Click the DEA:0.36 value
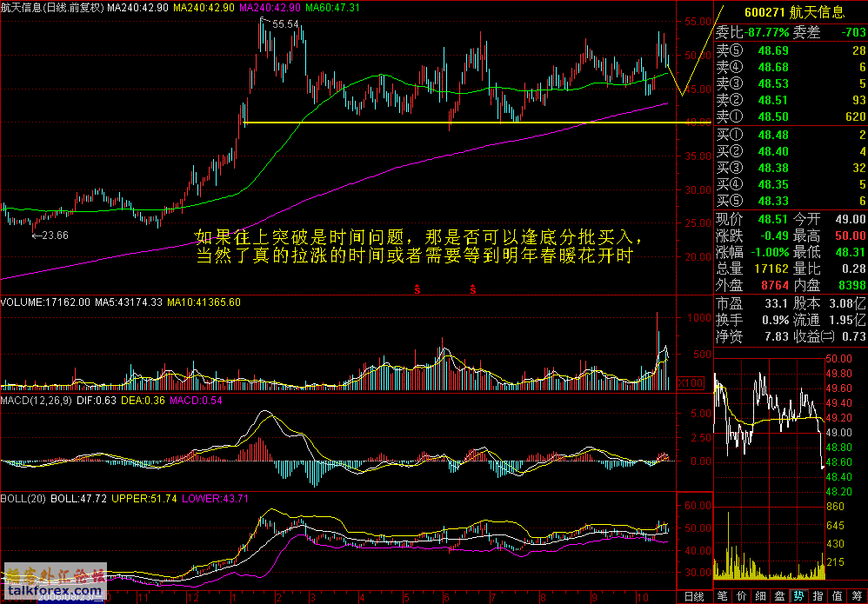This screenshot has height=604, width=868. (x=143, y=401)
